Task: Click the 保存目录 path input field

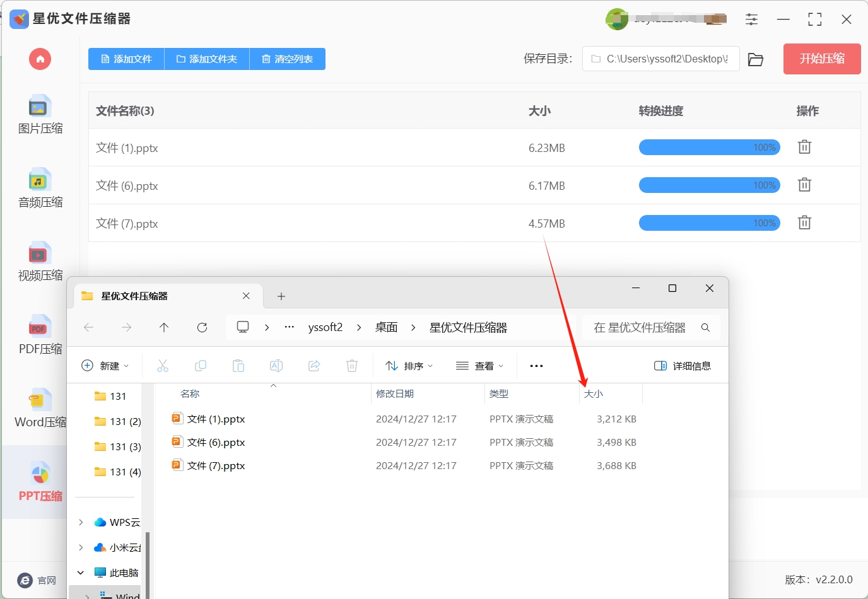Action: (x=660, y=59)
